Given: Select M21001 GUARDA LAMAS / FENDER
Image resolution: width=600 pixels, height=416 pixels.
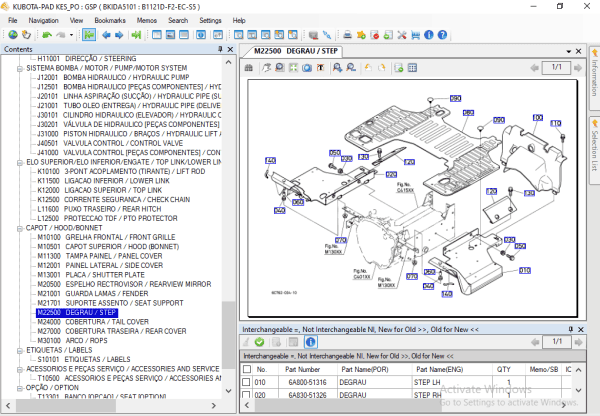Looking at the screenshot, I should coord(93,294).
